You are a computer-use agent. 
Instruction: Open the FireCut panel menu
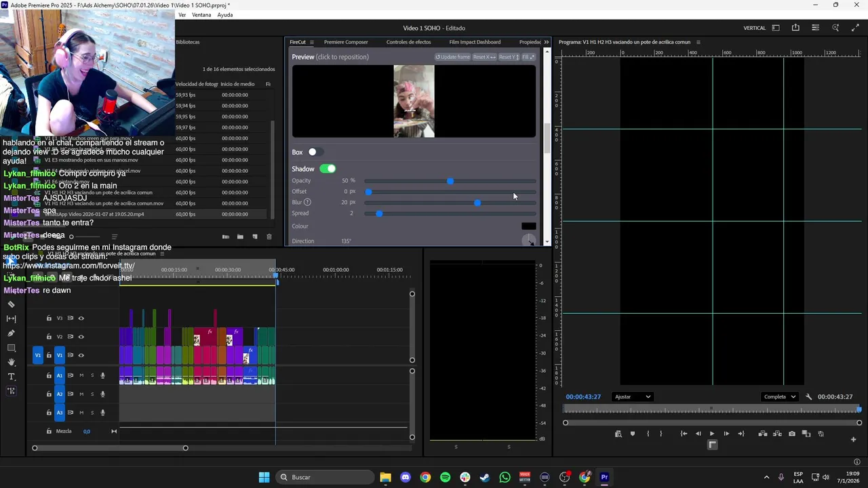pos(312,42)
